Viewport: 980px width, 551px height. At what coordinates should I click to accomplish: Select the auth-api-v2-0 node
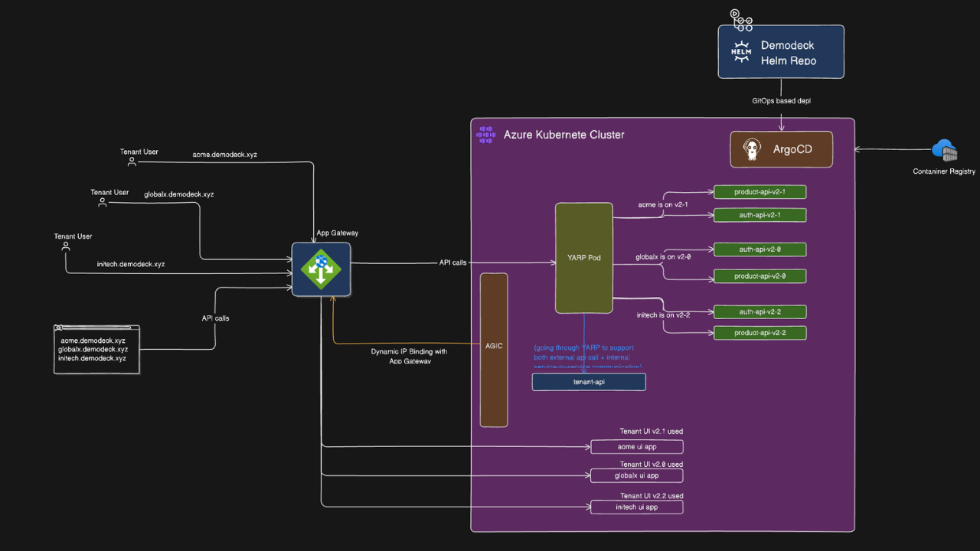[759, 249]
